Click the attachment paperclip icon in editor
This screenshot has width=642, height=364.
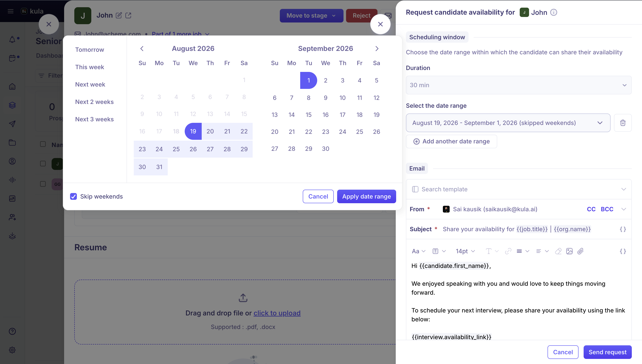pyautogui.click(x=580, y=251)
